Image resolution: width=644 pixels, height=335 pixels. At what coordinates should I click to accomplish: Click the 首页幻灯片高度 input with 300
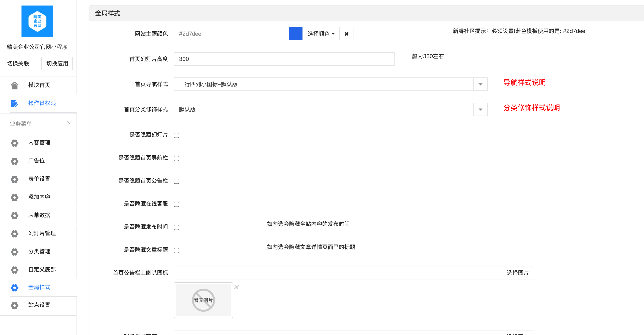tap(284, 59)
